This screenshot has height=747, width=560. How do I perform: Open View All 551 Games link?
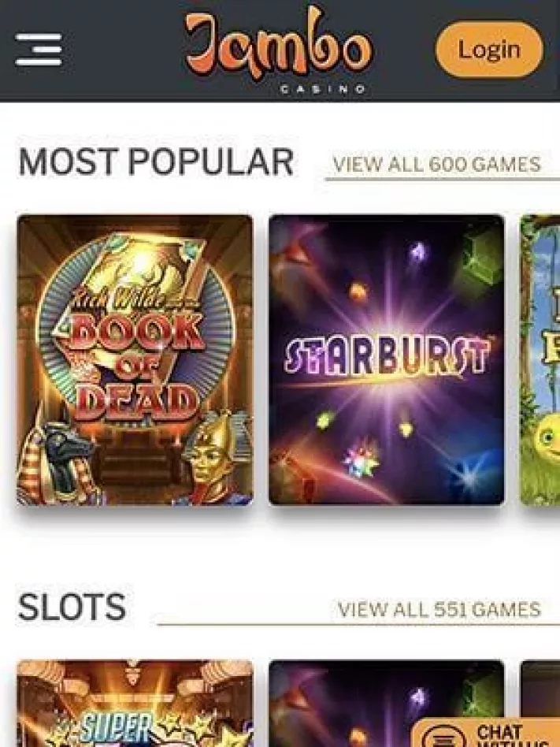coord(439,609)
